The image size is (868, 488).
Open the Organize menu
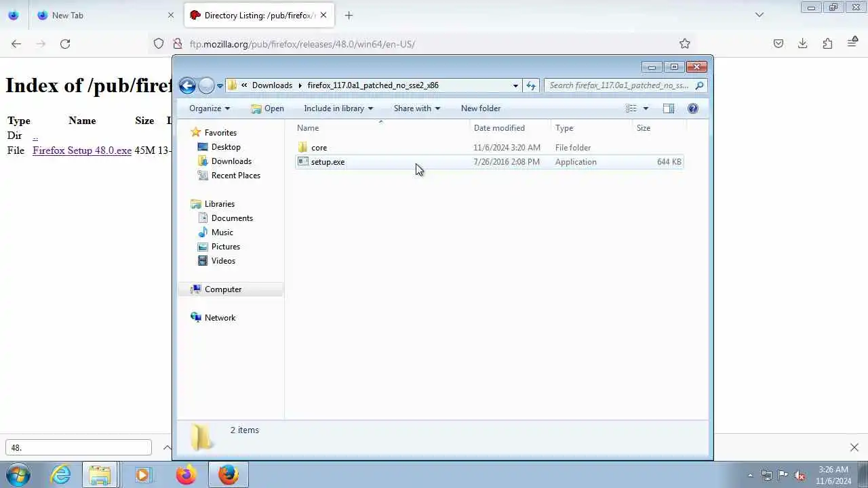pyautogui.click(x=210, y=108)
